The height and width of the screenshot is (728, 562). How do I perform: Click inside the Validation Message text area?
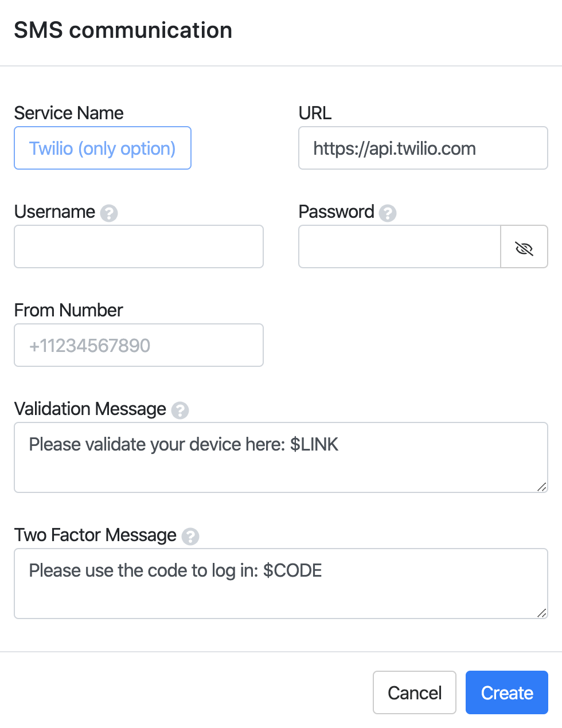(280, 457)
